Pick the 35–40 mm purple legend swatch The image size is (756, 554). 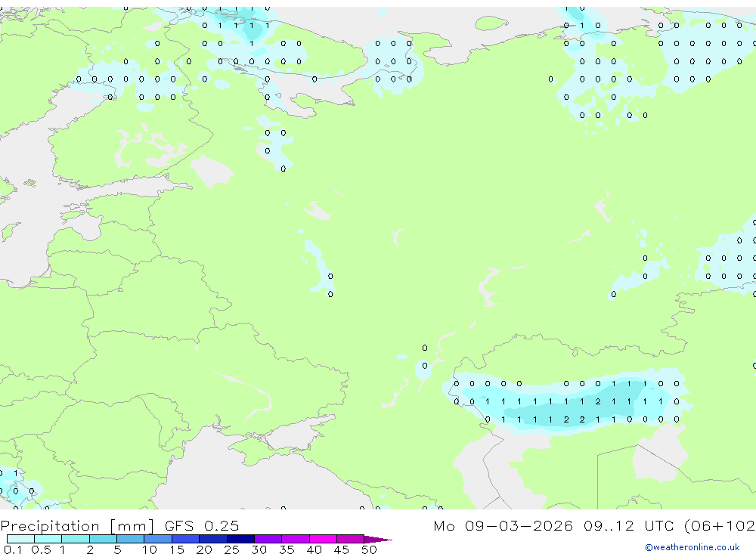(x=296, y=539)
